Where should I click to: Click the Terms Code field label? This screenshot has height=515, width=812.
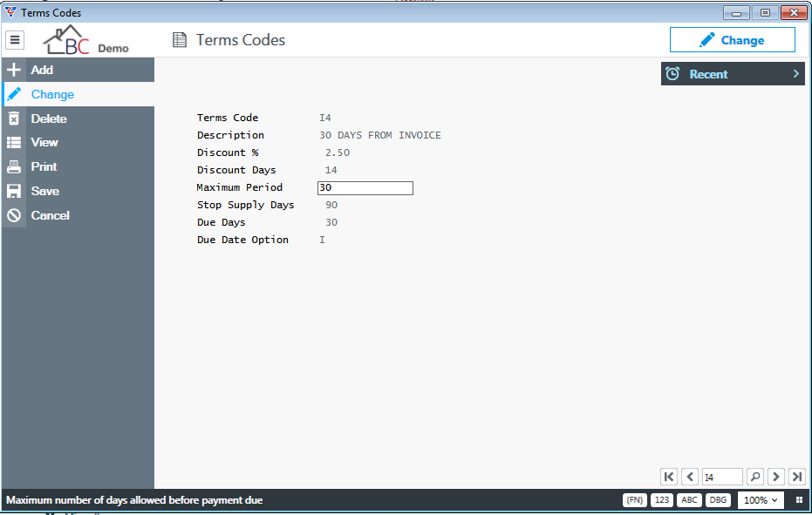tap(228, 118)
